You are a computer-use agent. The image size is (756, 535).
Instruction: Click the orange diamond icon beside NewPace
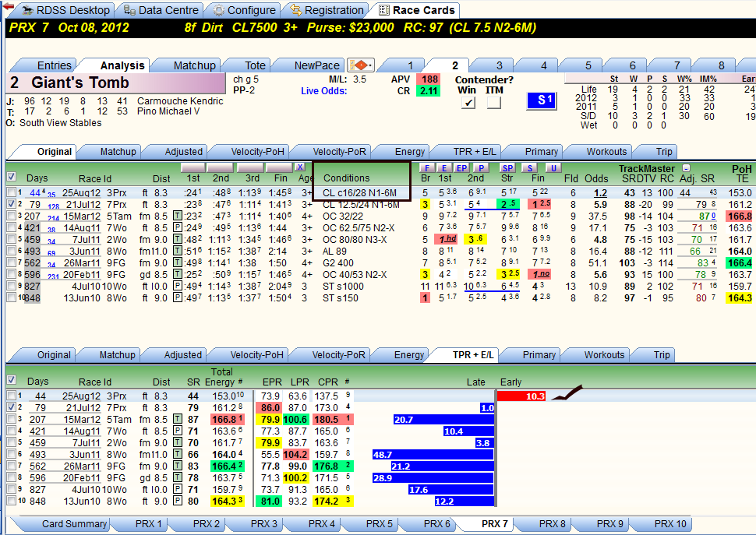360,65
